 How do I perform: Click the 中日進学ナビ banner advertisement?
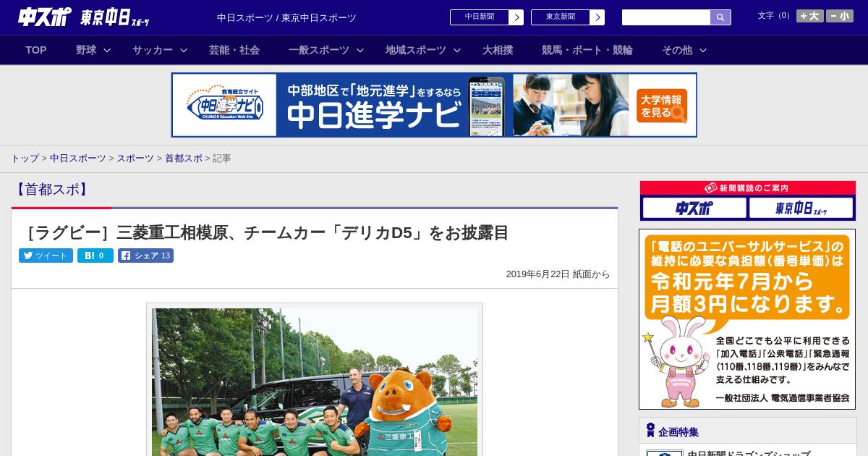434,105
